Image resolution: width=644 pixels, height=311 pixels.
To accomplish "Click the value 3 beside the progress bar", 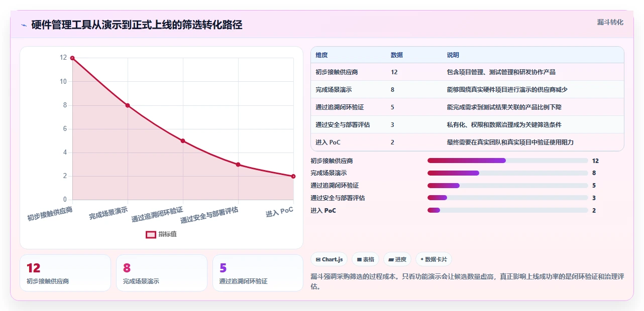I will coord(594,198).
